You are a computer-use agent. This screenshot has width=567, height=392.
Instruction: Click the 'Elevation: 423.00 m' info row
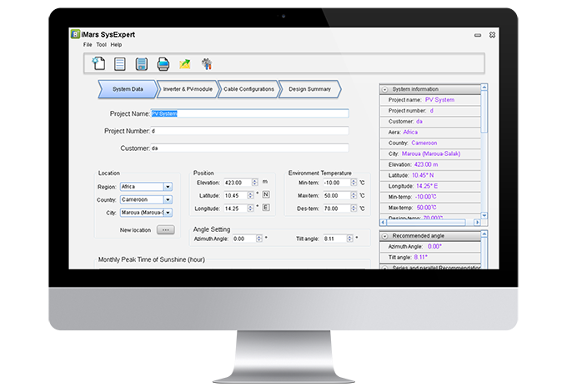pos(430,164)
